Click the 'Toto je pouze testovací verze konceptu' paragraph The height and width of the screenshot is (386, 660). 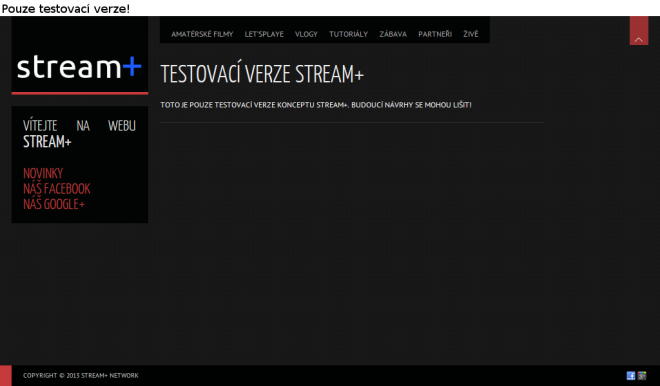316,105
